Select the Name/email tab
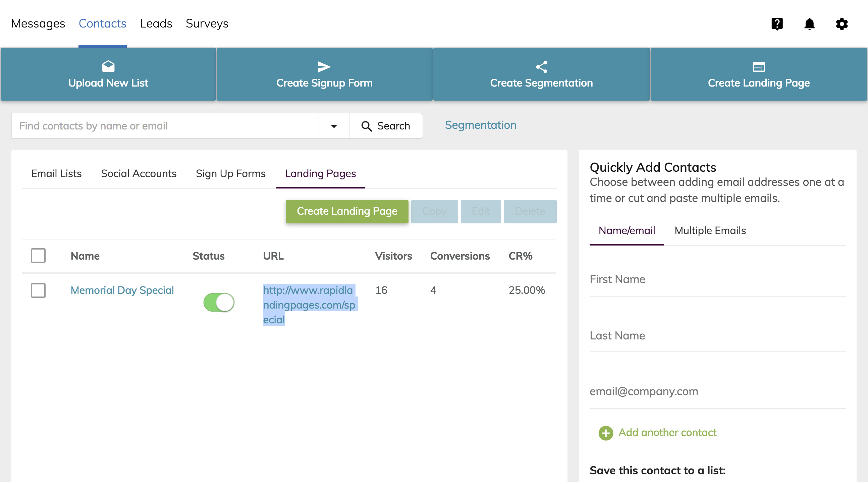The image size is (868, 484). coord(627,230)
